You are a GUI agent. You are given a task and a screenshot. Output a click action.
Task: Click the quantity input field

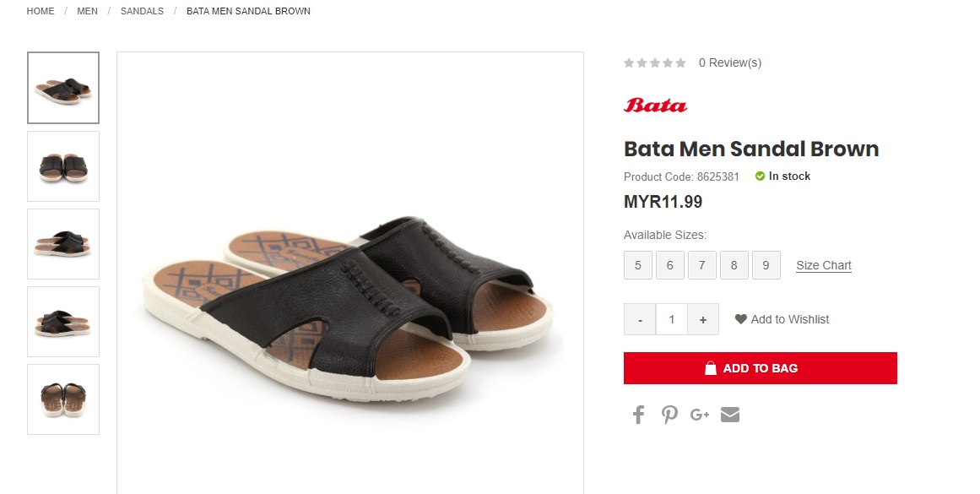[x=672, y=319]
